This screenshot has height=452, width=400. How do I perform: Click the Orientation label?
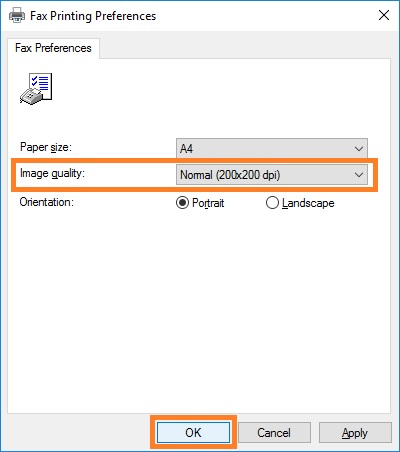[x=47, y=202]
